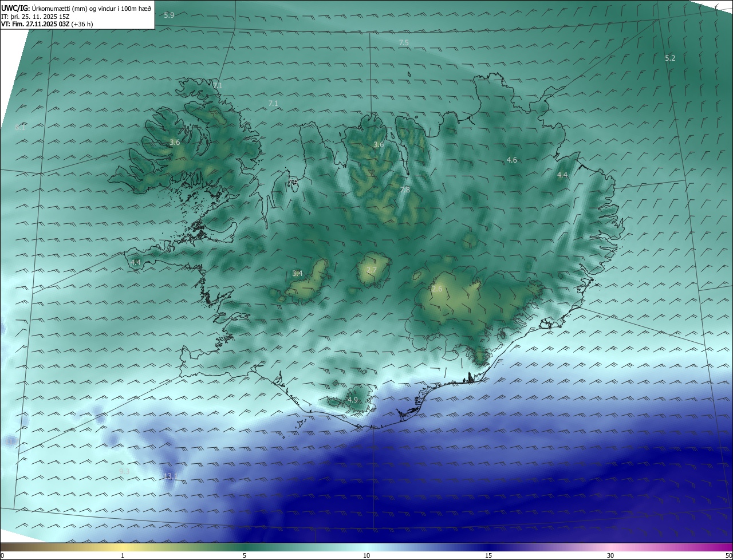Select the 5 tick on the color scale
The height and width of the screenshot is (560, 733).
click(245, 555)
